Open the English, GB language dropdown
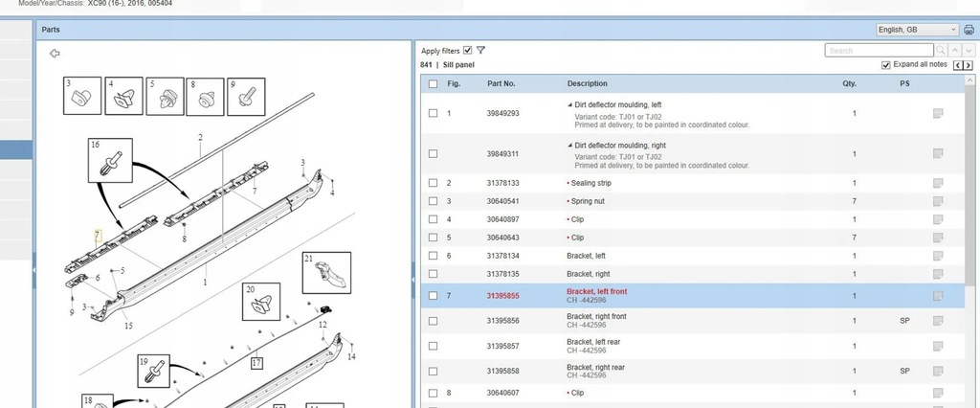The width and height of the screenshot is (980, 408). pyautogui.click(x=917, y=30)
